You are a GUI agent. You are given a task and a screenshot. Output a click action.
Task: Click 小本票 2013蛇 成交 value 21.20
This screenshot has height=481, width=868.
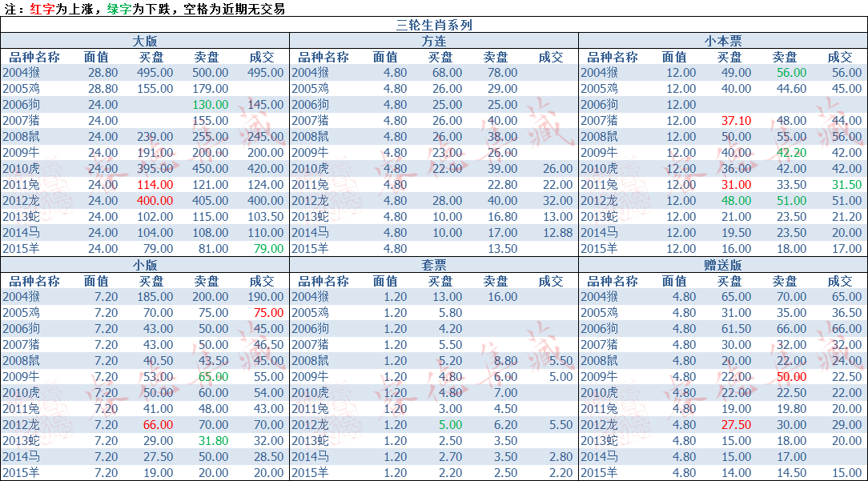847,217
